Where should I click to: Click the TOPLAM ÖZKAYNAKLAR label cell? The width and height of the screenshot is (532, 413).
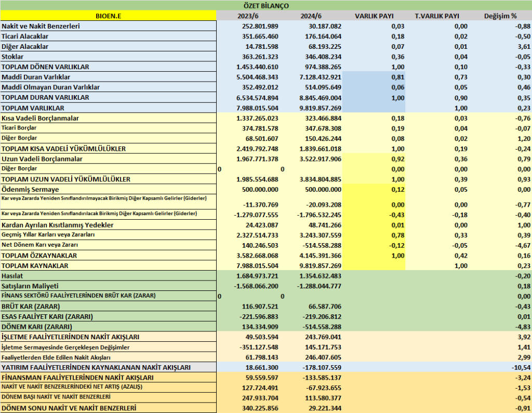point(108,255)
